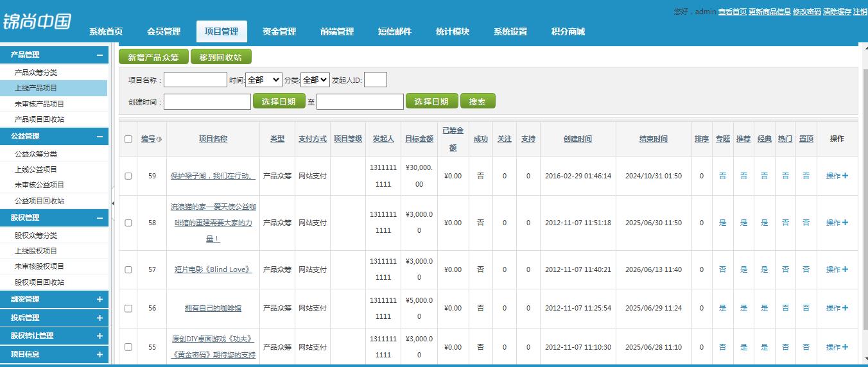The image size is (868, 367).
Task: Expand the 融资管理 section plus icon
Action: click(x=100, y=299)
